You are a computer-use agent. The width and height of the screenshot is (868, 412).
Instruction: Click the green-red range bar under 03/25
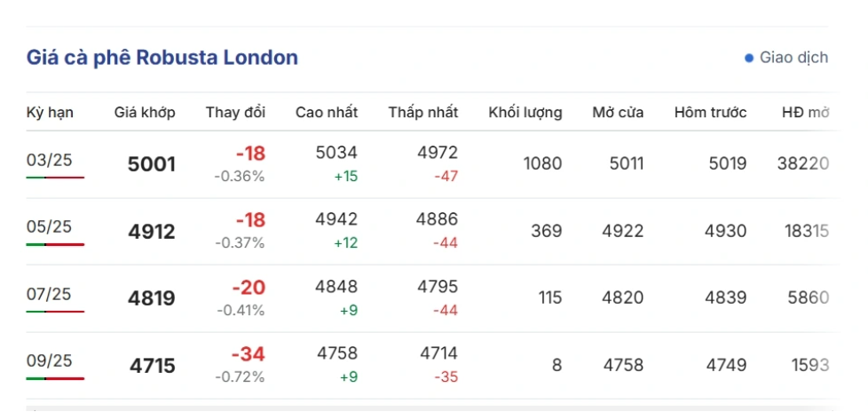click(x=55, y=178)
